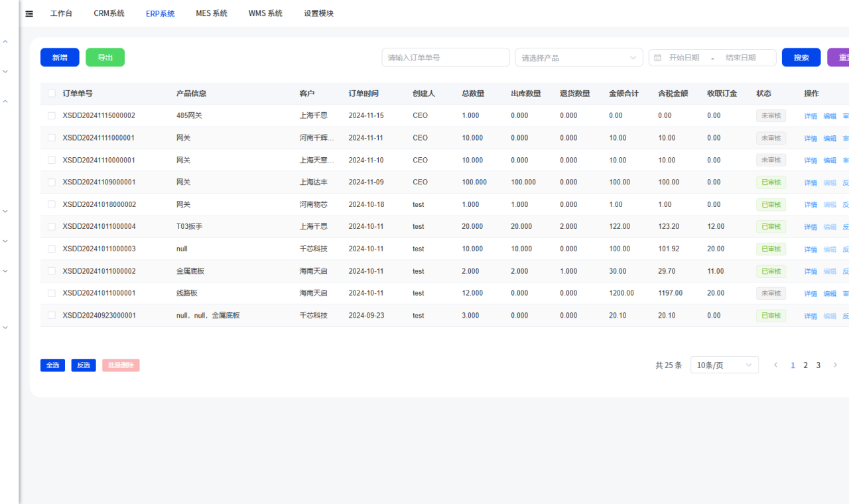Check the box for order XSDD20240923000001
This screenshot has width=849, height=504.
coord(52,316)
